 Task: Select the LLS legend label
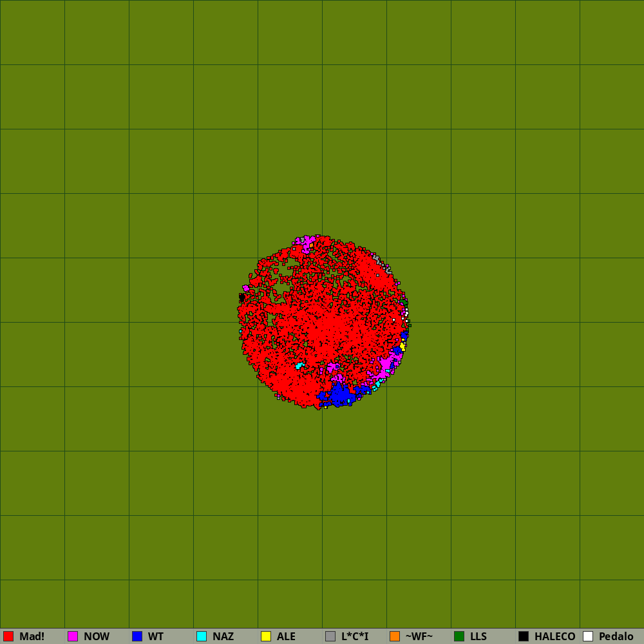point(478,636)
